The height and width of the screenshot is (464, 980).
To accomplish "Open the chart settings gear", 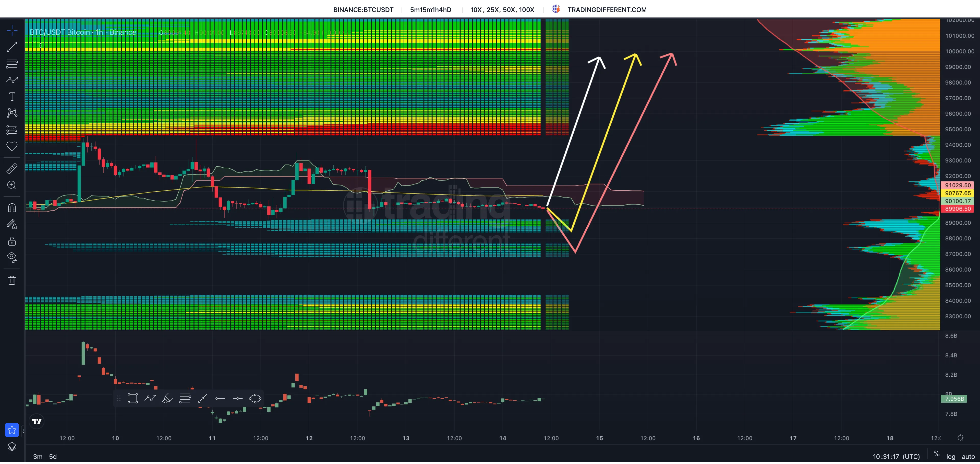I will (x=960, y=438).
